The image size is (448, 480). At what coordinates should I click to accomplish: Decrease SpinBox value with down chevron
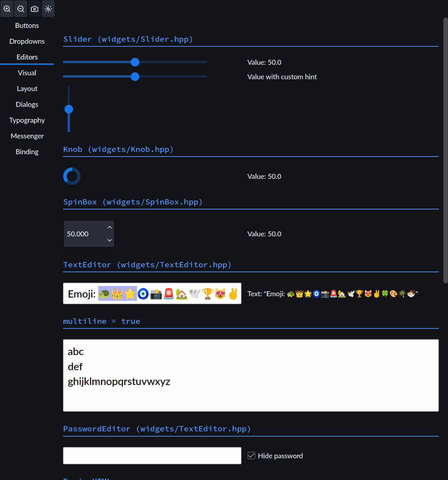(x=110, y=240)
